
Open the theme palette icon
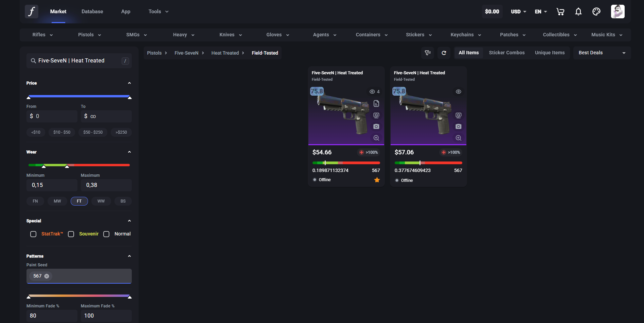pos(596,12)
